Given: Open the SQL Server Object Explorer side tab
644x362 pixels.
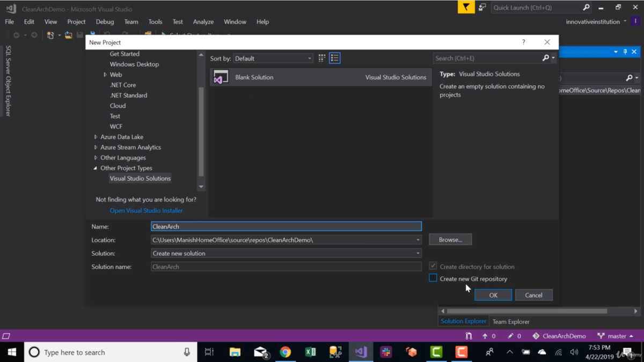Looking at the screenshot, I should (x=8, y=81).
